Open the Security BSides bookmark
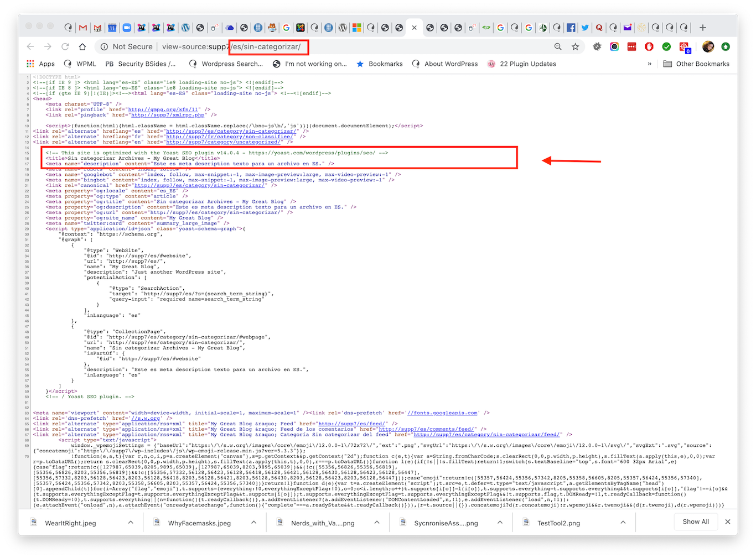 click(x=141, y=64)
